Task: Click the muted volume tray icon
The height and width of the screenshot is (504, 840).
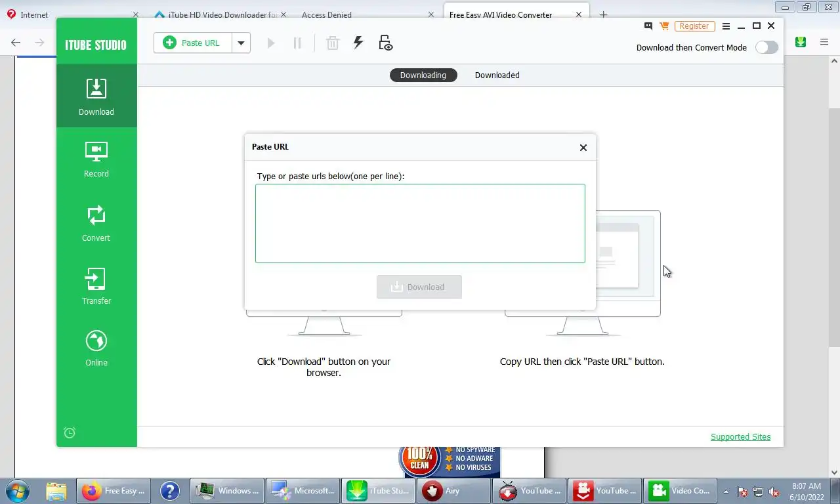Action: [x=774, y=492]
